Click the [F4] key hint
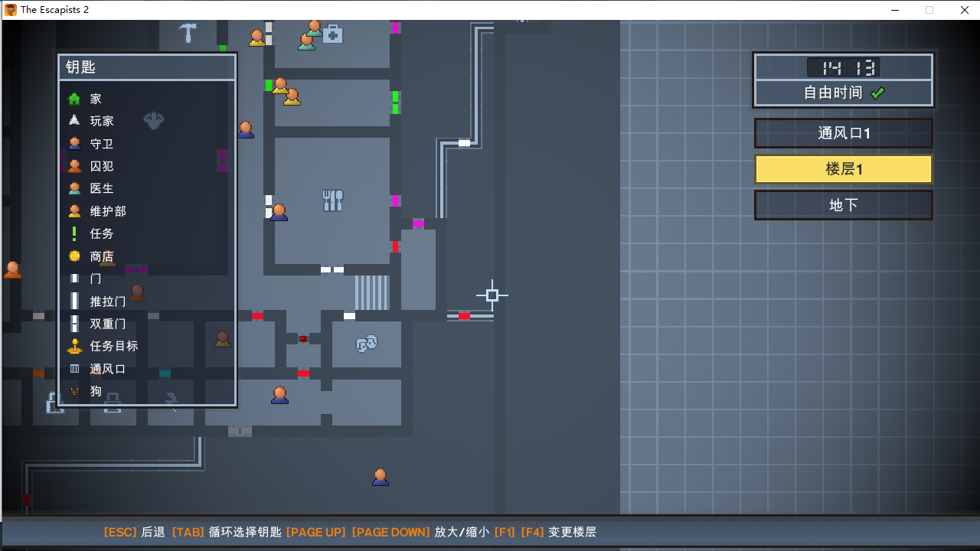This screenshot has width=980, height=551. pos(533,532)
